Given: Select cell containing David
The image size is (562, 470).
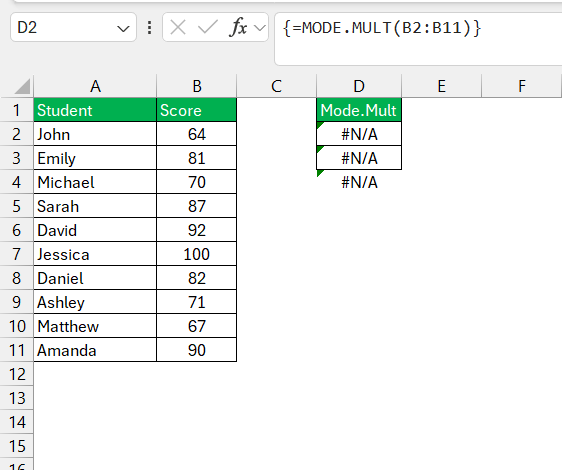Looking at the screenshot, I should click(x=95, y=230).
